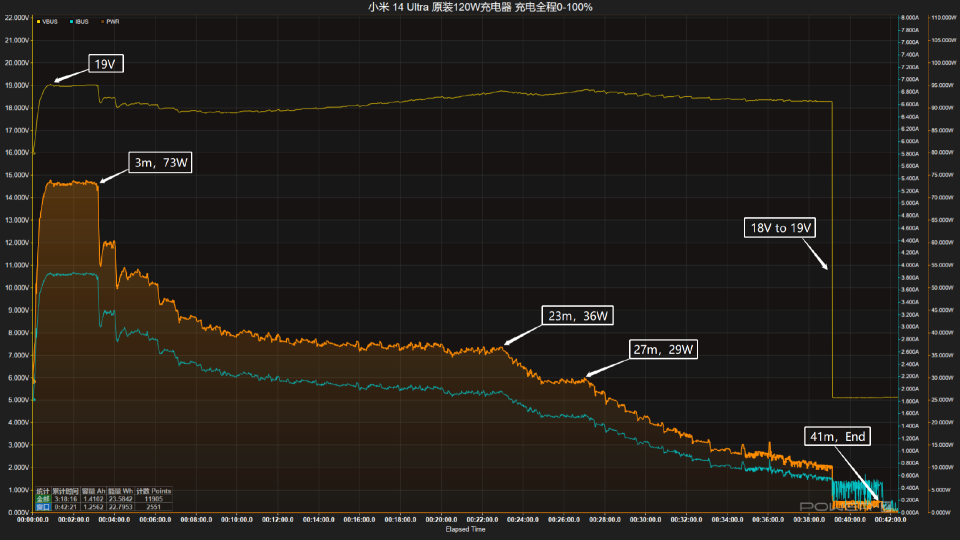Click the yellow VBUS legend color square
This screenshot has width=960, height=540.
(39, 21)
